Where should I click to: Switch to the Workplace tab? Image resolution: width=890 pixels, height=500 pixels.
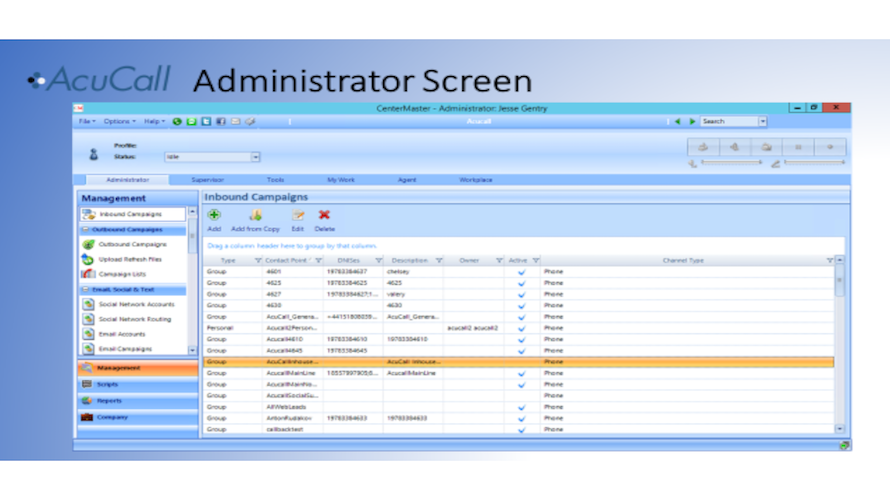point(476,180)
